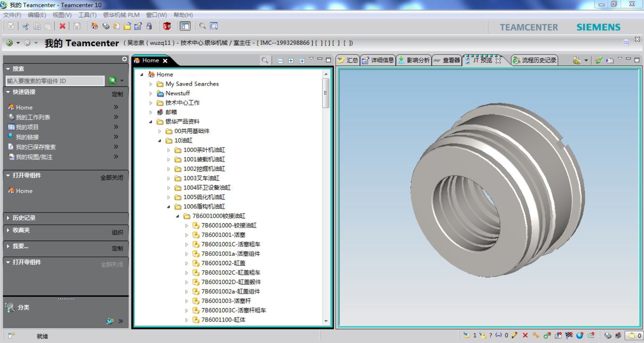
Task: Open 我的工作列表 quick link
Action: tap(33, 117)
